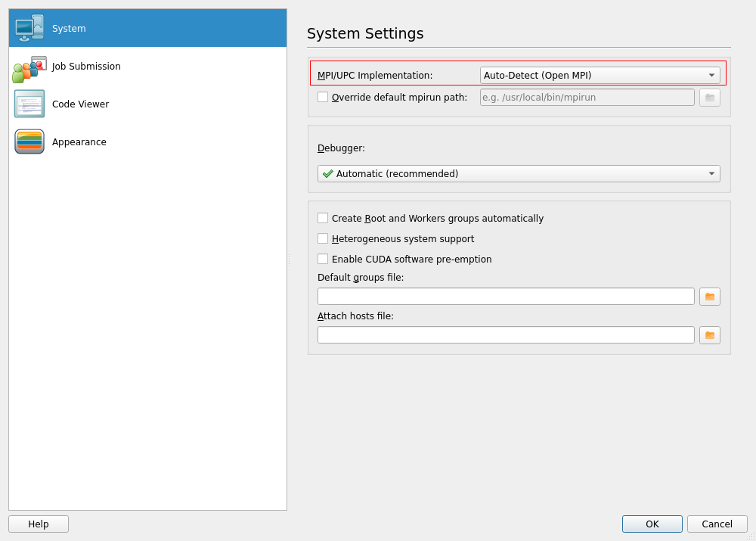The width and height of the screenshot is (756, 541).
Task: Enable Override default mpirun path
Action: (322, 97)
